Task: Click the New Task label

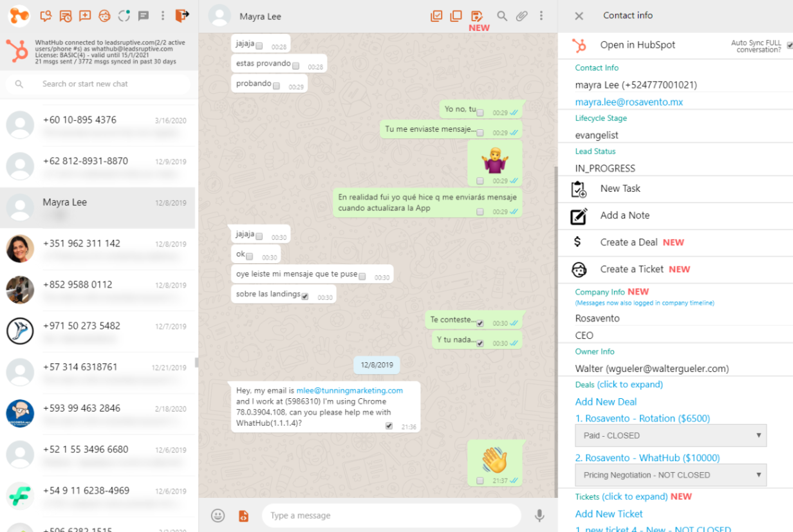Action: coord(620,188)
